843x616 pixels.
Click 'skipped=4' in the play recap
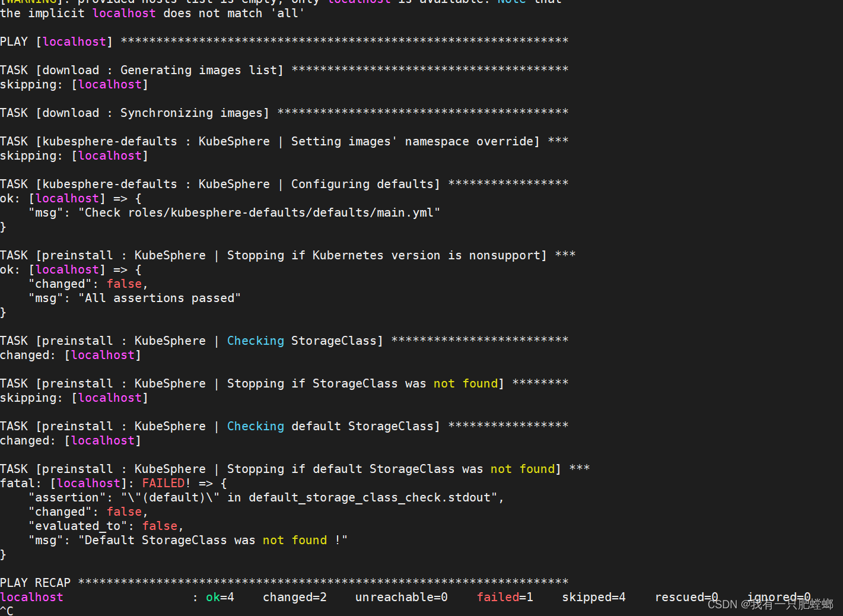pyautogui.click(x=594, y=597)
